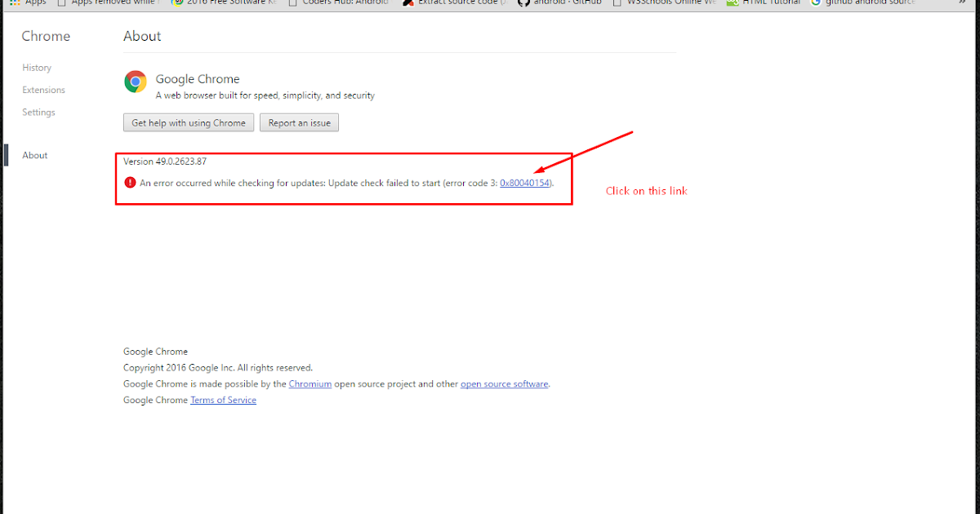980x514 pixels.
Task: Open Settings in Chrome sidebar
Action: point(38,112)
